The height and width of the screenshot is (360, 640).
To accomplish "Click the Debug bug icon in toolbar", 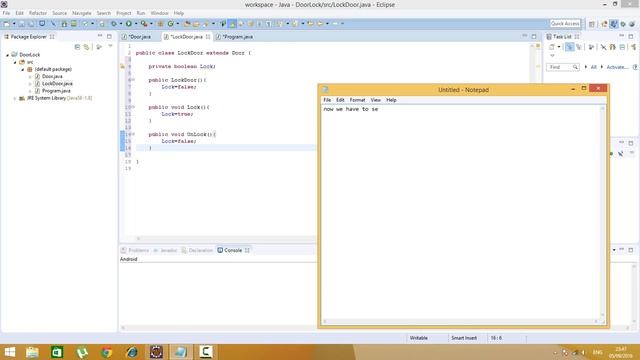I will [113, 24].
